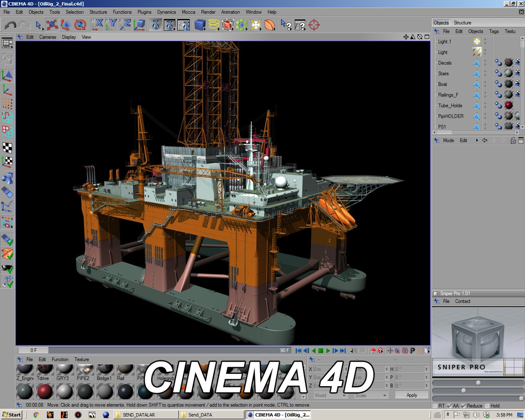The height and width of the screenshot is (420, 525).
Task: Click attributes back arrow
Action: click(485, 140)
